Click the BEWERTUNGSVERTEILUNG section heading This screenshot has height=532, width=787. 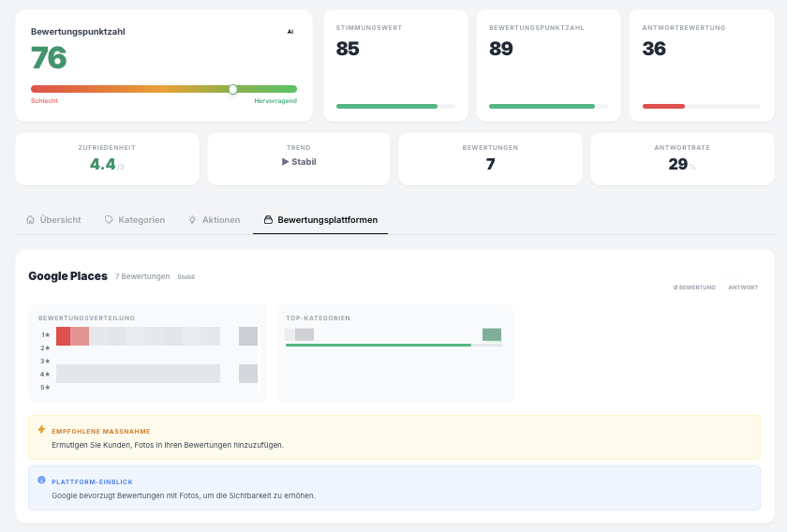tap(86, 318)
